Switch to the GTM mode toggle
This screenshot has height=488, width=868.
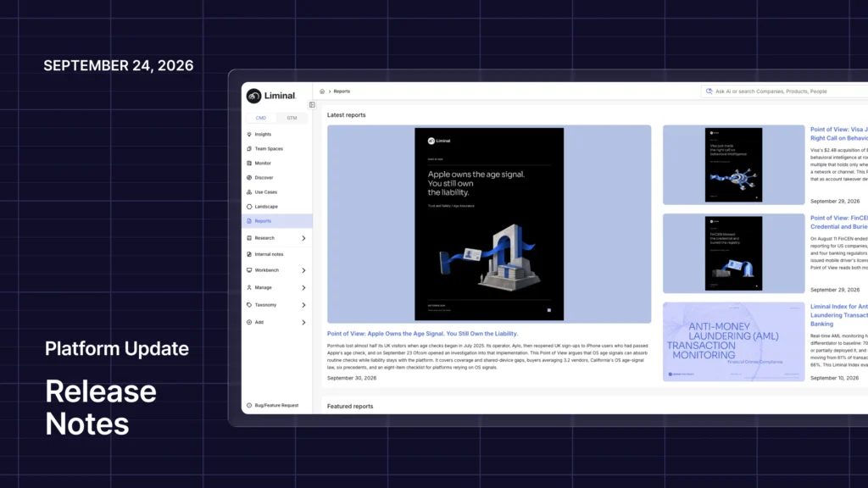[292, 118]
